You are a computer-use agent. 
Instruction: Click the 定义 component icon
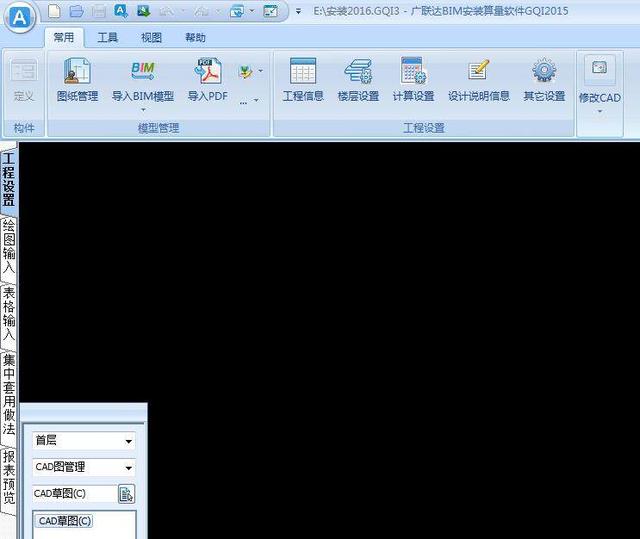click(x=24, y=80)
